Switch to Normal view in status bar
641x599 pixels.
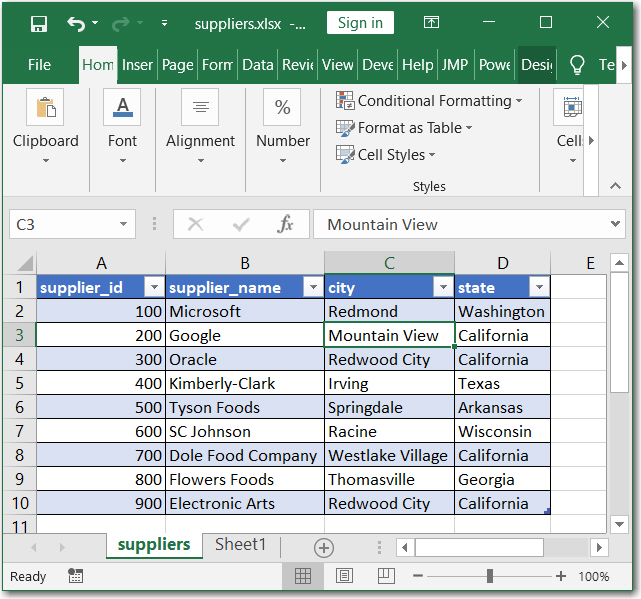point(303,576)
